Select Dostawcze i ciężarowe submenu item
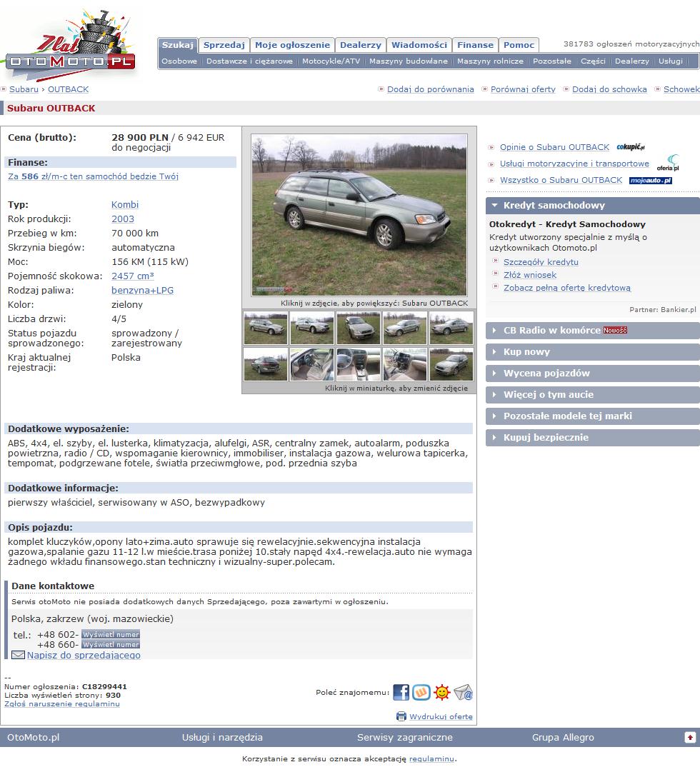The width and height of the screenshot is (700, 777). [249, 61]
